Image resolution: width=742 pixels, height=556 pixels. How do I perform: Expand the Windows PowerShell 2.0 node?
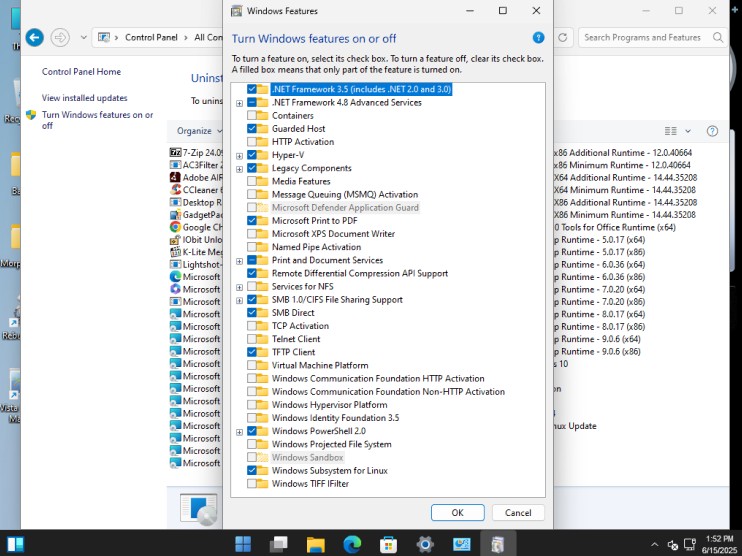coord(239,432)
